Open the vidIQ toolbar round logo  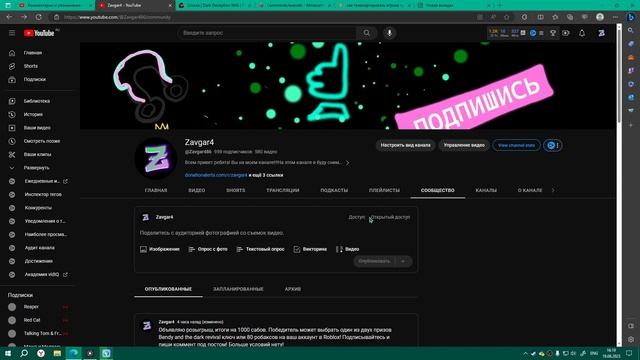[533, 33]
